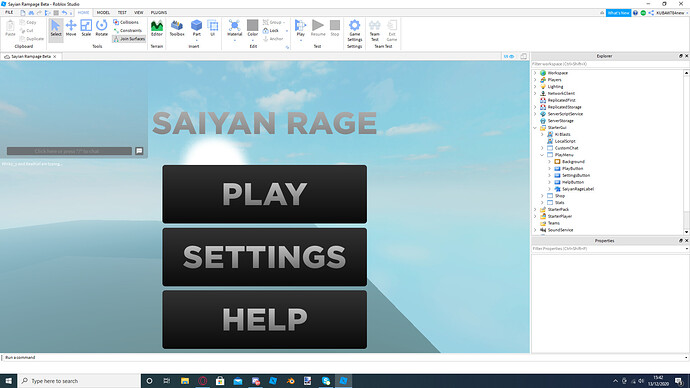The image size is (690, 388).
Task: Select ServerScriptService in Explorer
Action: click(x=565, y=114)
